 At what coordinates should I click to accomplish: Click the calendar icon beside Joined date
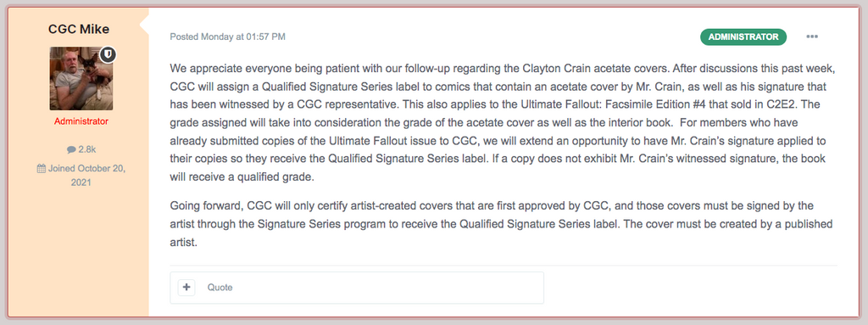point(42,168)
